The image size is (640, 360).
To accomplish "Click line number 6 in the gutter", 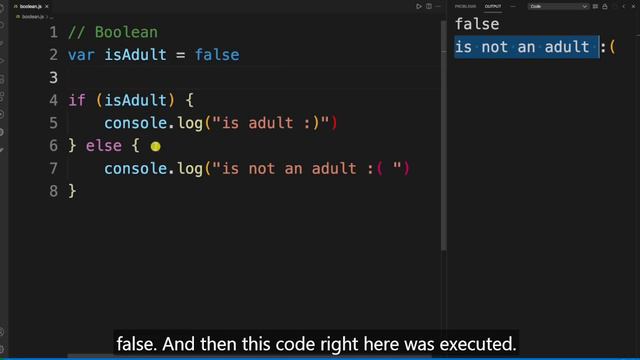I will pos(53,146).
